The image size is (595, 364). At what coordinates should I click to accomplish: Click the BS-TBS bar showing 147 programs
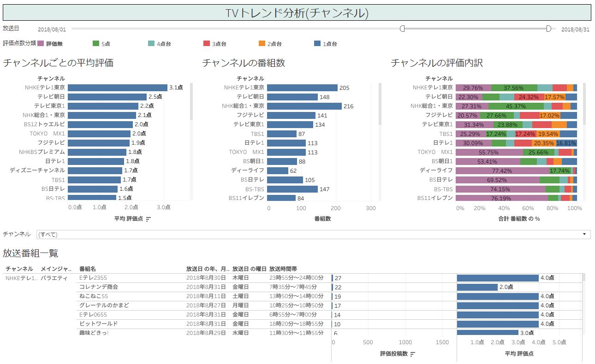(292, 189)
